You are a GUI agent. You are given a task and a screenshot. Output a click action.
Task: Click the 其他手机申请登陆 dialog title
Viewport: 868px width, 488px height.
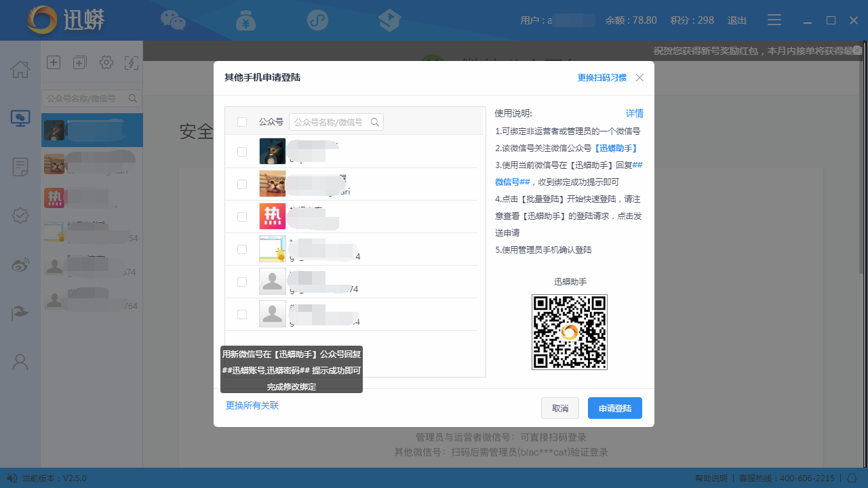coord(262,78)
